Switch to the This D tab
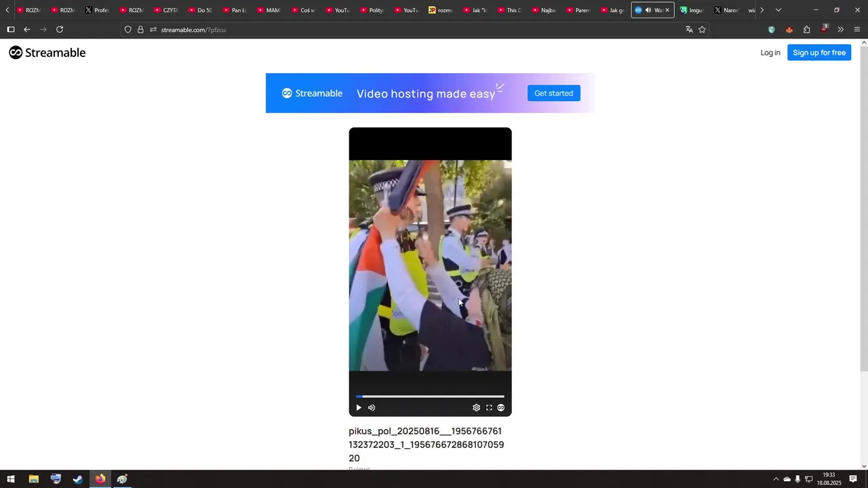Image resolution: width=868 pixels, height=488 pixels. point(511,10)
